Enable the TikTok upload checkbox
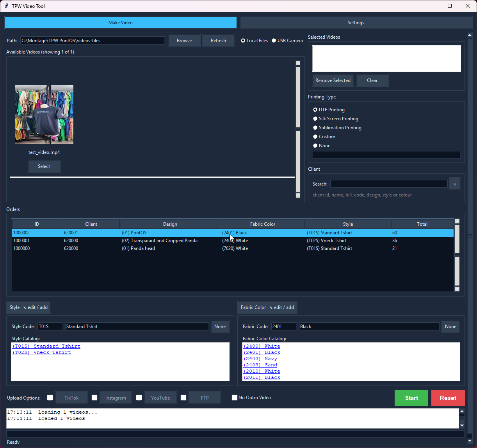The image size is (477, 448). [50, 398]
